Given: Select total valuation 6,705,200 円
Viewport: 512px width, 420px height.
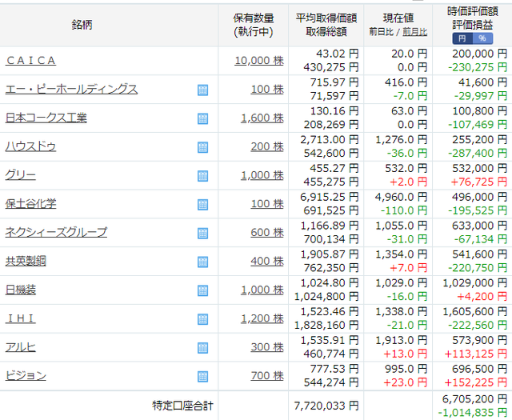Looking at the screenshot, I should coord(474,398).
